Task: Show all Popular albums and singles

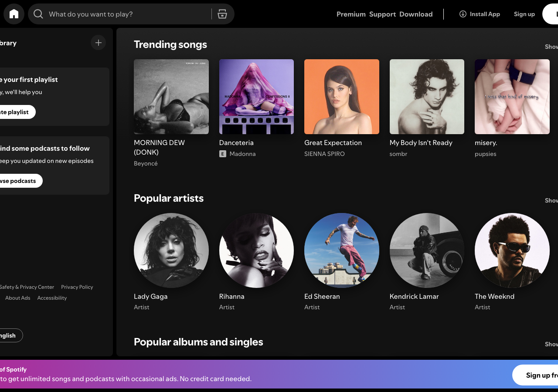Action: (x=551, y=344)
